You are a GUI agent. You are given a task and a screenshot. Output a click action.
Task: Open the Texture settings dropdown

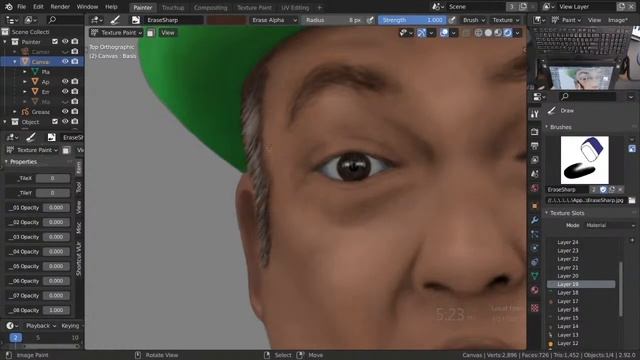pyautogui.click(x=506, y=20)
